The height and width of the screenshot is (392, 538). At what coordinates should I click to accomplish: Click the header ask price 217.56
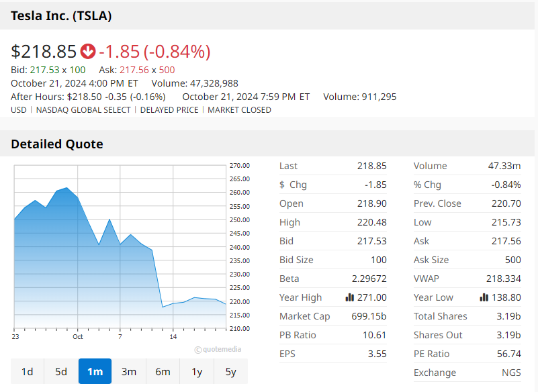click(134, 70)
